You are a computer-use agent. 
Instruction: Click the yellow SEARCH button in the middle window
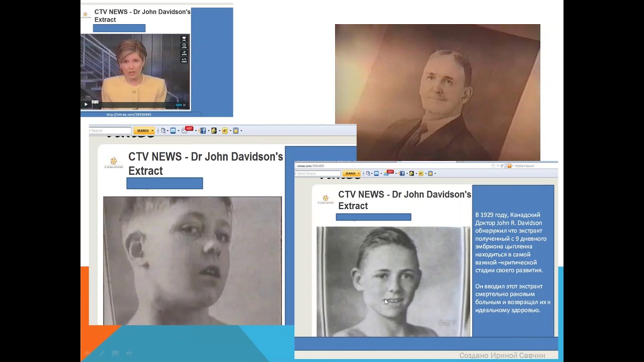tap(144, 131)
